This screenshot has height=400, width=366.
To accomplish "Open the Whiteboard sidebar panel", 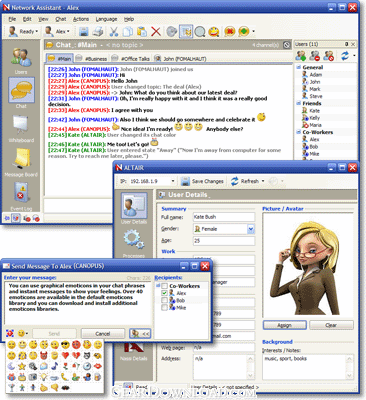I will tap(21, 129).
